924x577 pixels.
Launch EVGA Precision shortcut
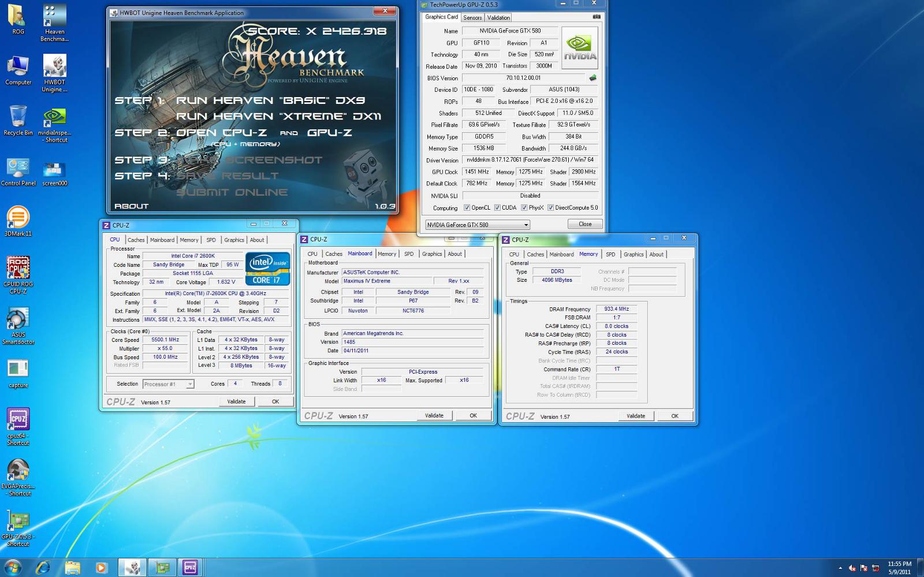tap(18, 478)
